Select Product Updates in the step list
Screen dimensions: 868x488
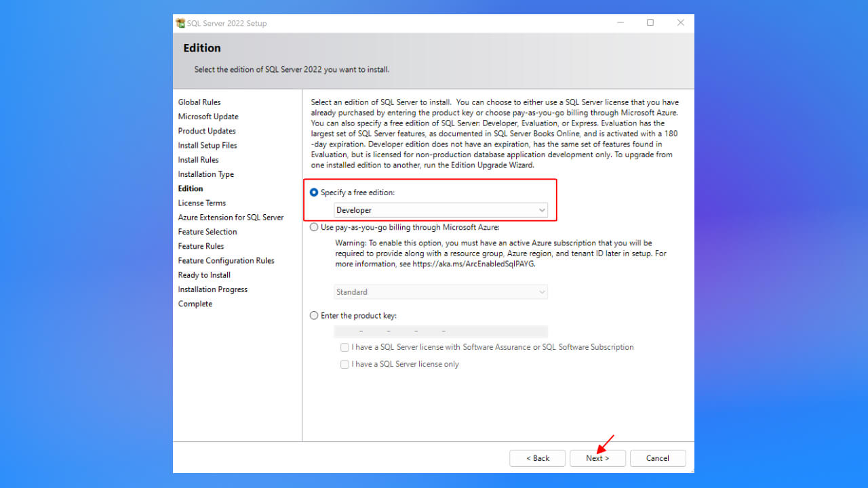[207, 131]
